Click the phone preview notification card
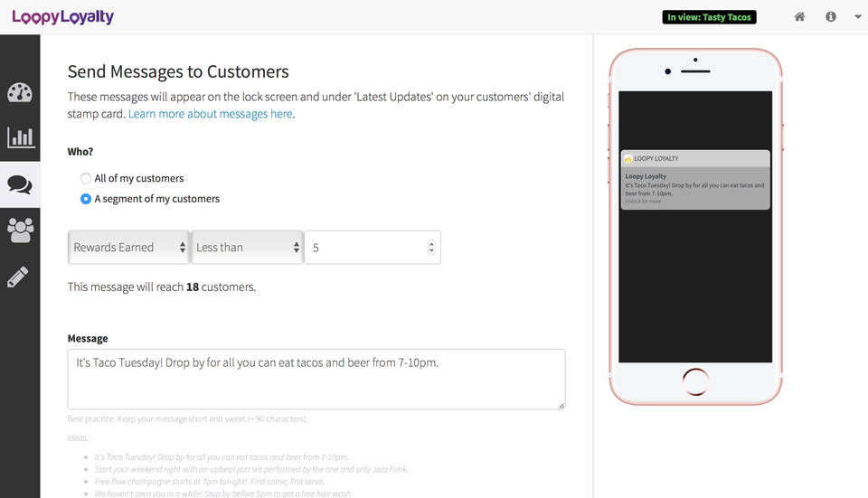This screenshot has height=498, width=868. pos(694,180)
